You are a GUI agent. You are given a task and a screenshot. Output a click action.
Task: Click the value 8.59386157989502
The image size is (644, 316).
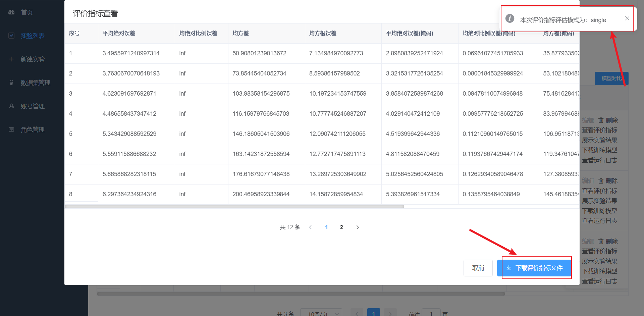(x=334, y=73)
